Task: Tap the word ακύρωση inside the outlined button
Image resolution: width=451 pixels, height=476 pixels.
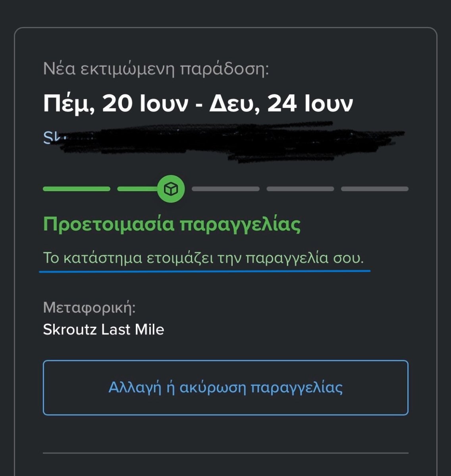Action: 213,388
